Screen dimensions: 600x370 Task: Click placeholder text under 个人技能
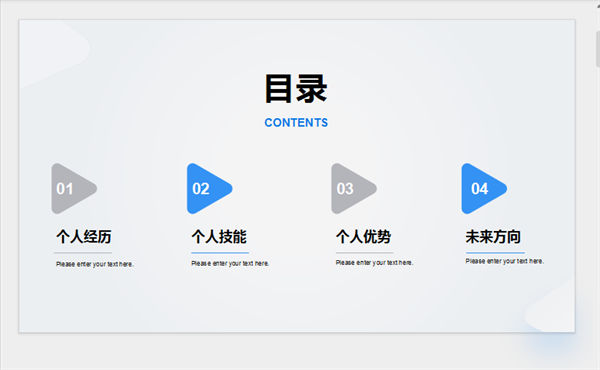point(230,263)
